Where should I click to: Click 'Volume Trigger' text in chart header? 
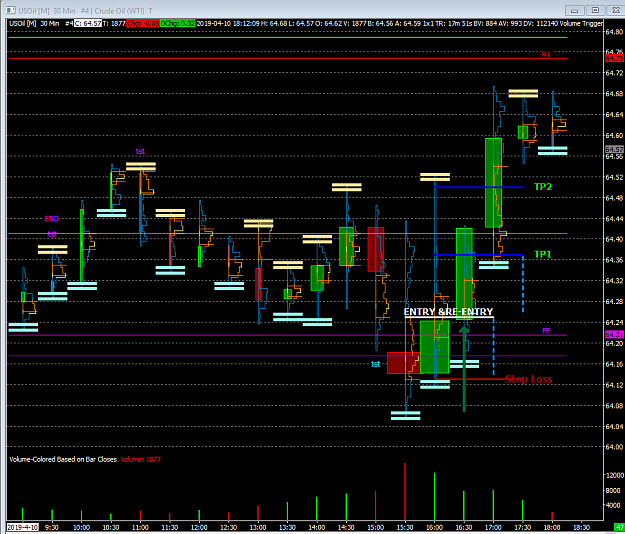[x=581, y=24]
